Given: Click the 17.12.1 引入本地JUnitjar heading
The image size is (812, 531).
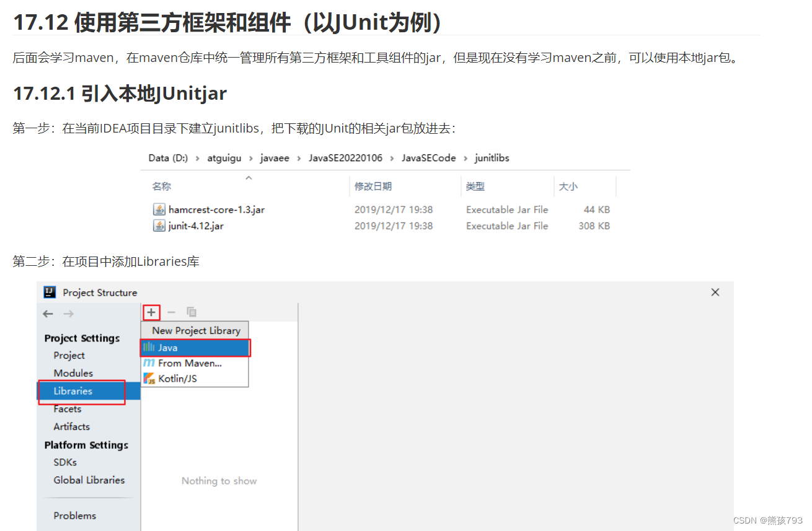Looking at the screenshot, I should pyautogui.click(x=120, y=94).
